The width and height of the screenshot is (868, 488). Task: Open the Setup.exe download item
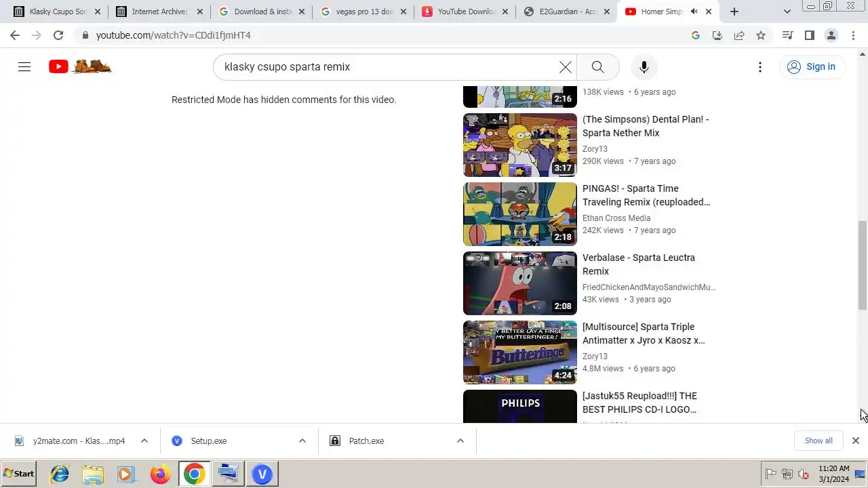[200, 441]
